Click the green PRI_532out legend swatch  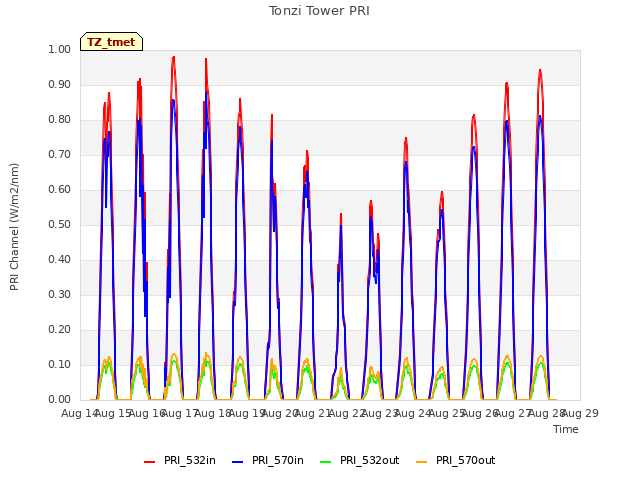click(x=326, y=462)
